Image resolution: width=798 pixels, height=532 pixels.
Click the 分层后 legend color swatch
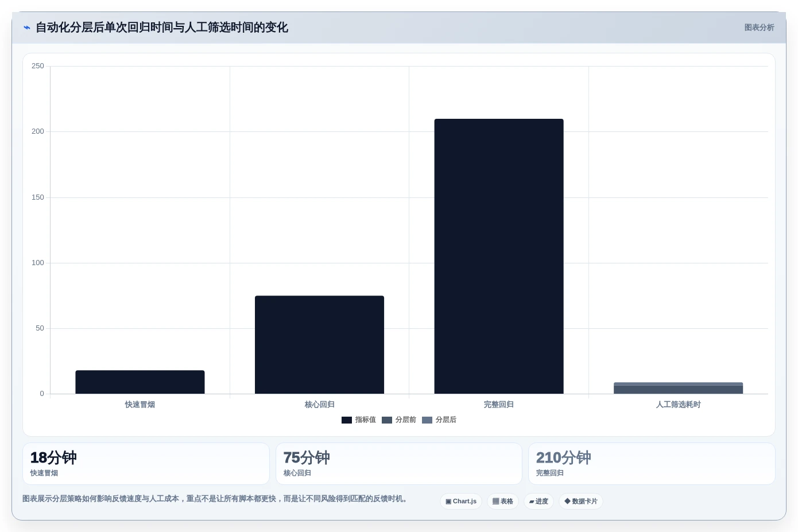tap(427, 420)
